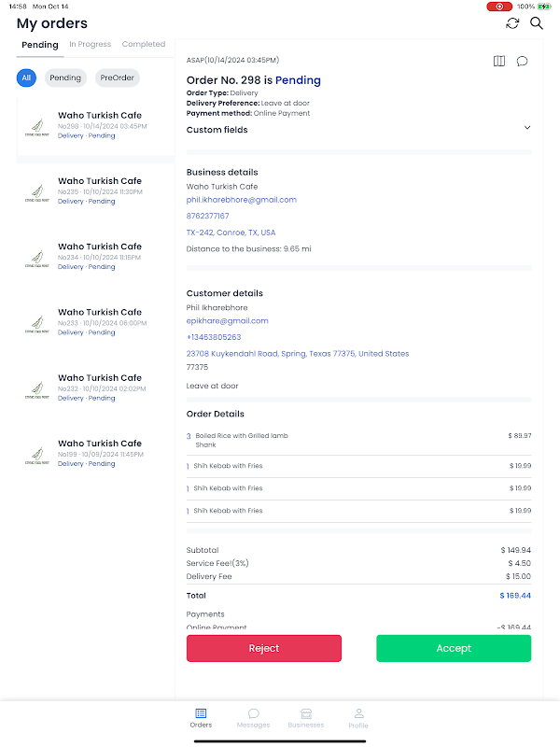Click the refresh orders icon
Image resolution: width=560 pixels, height=747 pixels.
512,23
